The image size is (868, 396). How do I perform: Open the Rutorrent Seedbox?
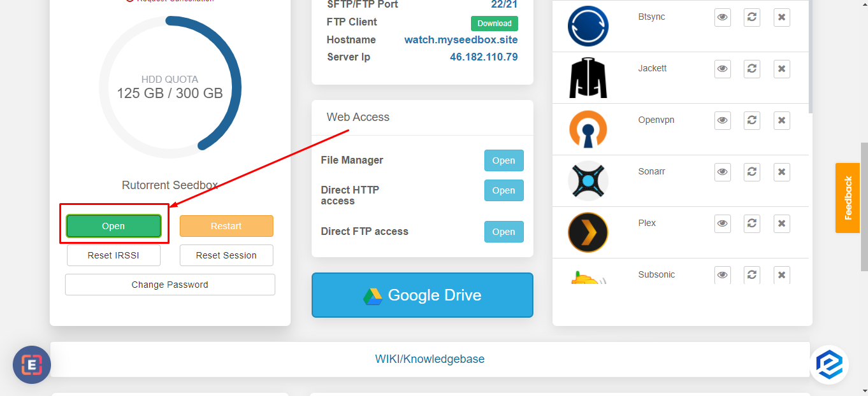(113, 225)
